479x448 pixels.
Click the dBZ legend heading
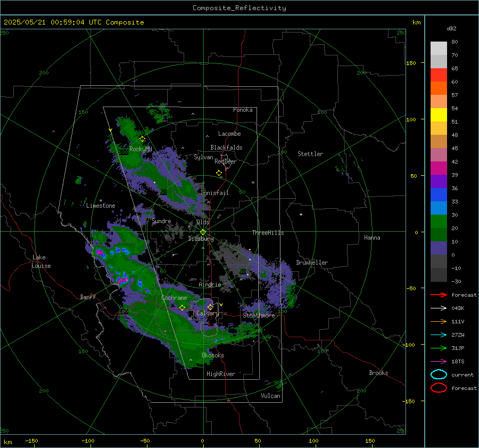[451, 28]
